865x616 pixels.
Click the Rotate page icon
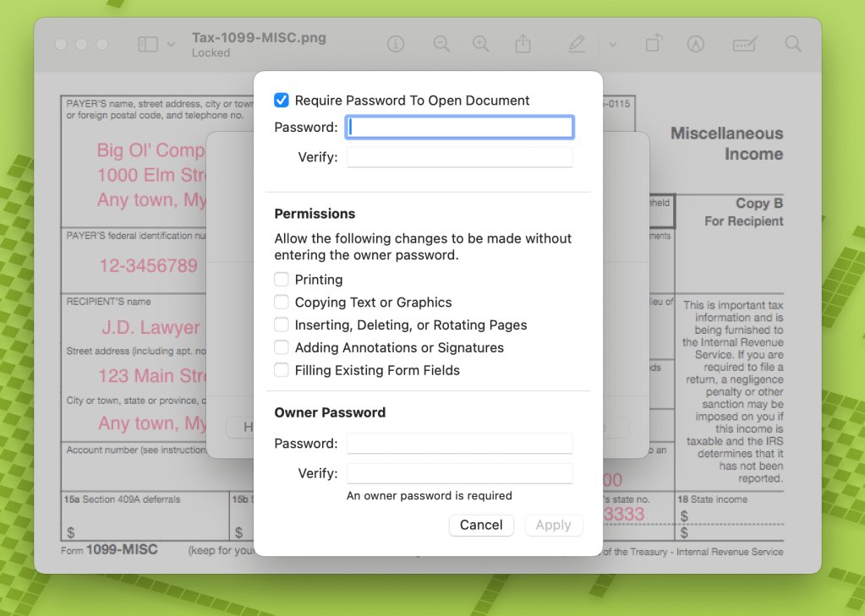(654, 44)
